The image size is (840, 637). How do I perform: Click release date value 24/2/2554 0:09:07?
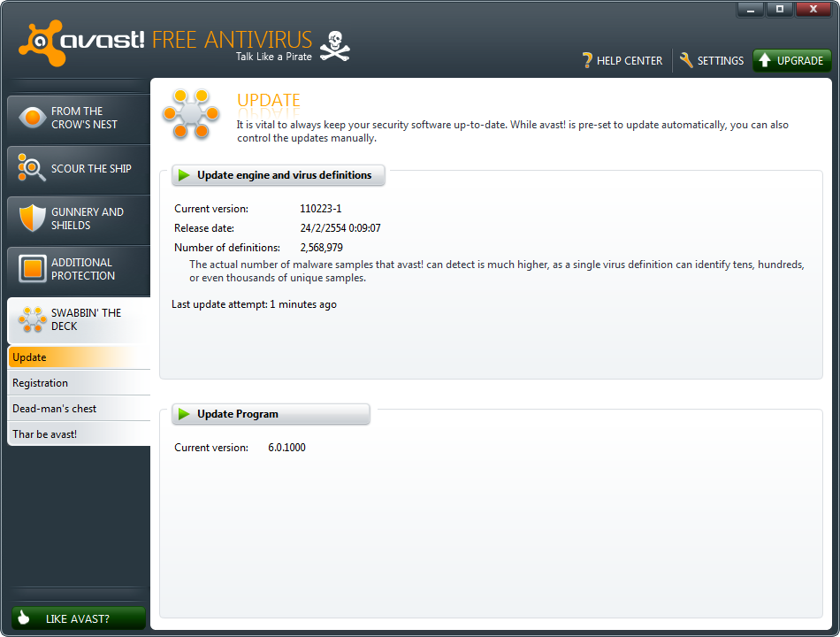click(340, 228)
